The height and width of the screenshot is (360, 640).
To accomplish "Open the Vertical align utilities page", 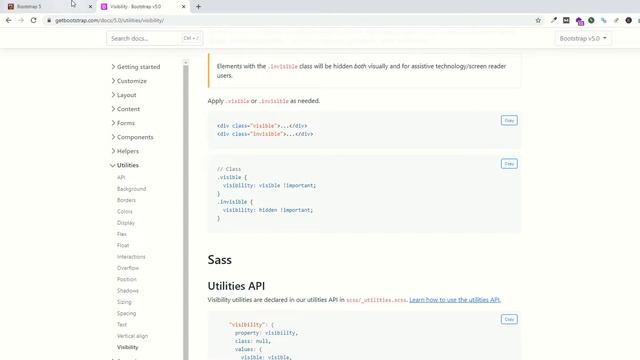I will coord(132,336).
